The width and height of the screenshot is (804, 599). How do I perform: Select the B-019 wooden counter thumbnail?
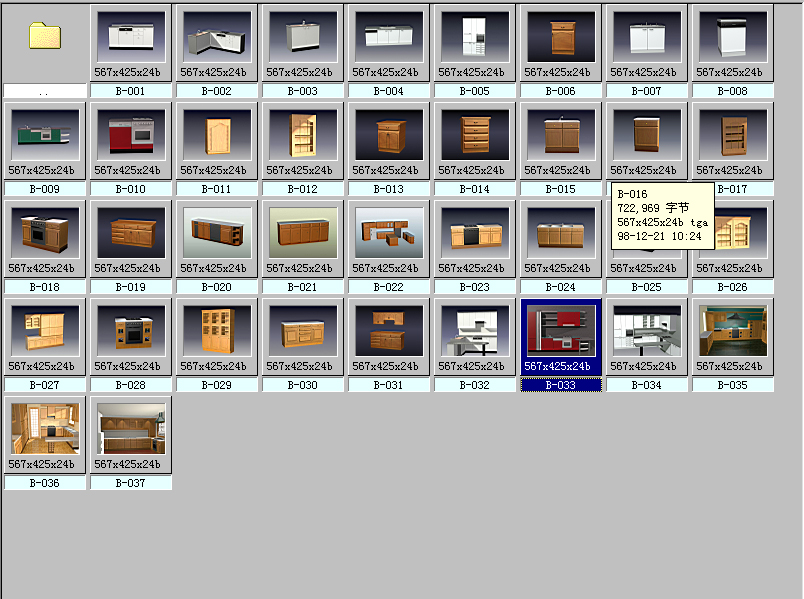[131, 233]
